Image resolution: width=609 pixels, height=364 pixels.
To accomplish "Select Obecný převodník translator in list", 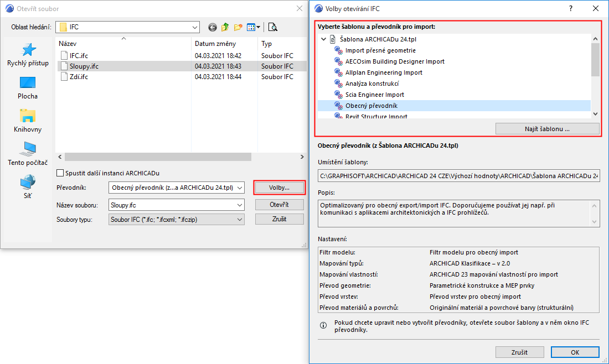I will (454, 106).
